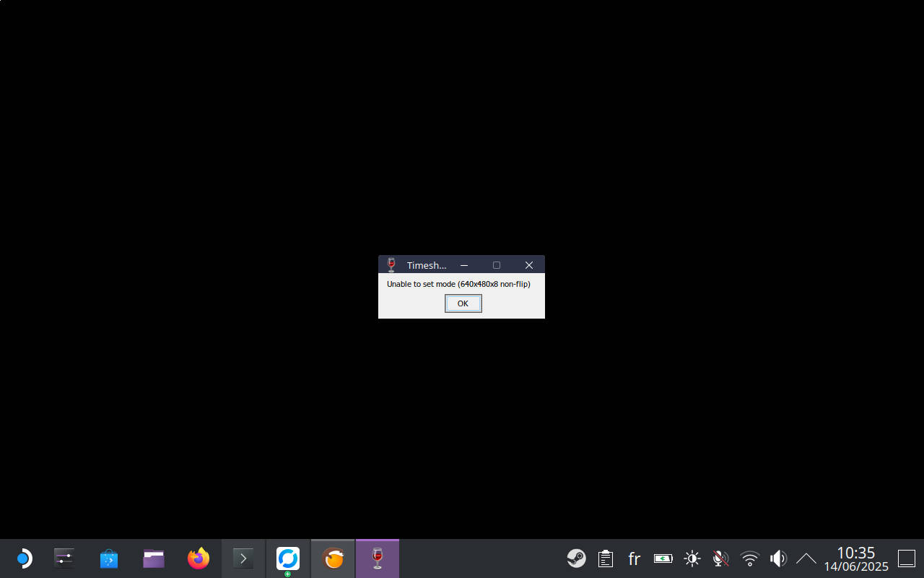The height and width of the screenshot is (578, 924).
Task: Close the Timeshock error dialog
Action: [529, 265]
